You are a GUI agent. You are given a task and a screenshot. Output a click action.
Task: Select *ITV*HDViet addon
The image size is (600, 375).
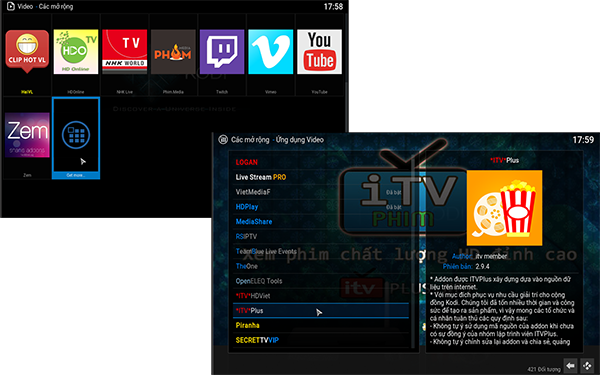click(321, 296)
